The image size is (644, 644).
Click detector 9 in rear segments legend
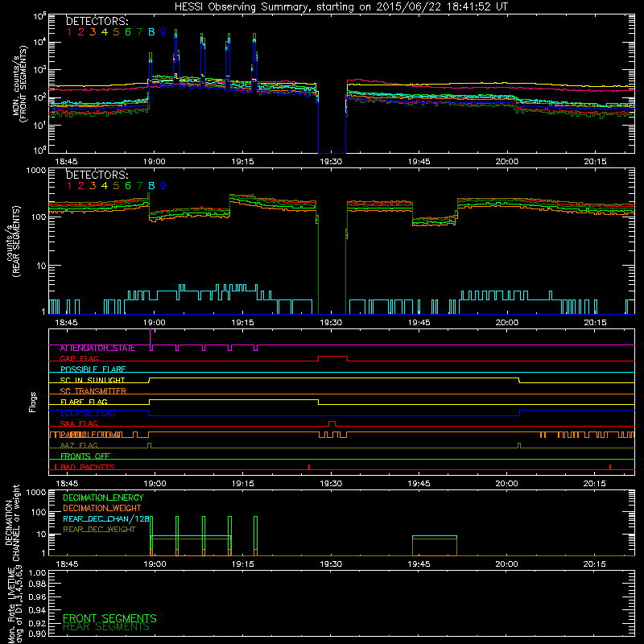point(163,186)
